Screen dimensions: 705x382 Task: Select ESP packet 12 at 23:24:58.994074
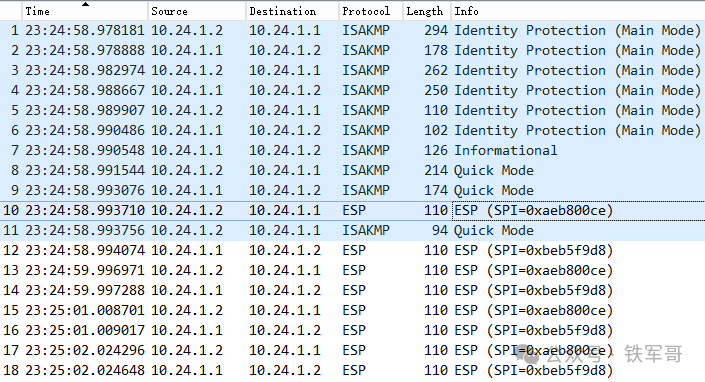352,250
